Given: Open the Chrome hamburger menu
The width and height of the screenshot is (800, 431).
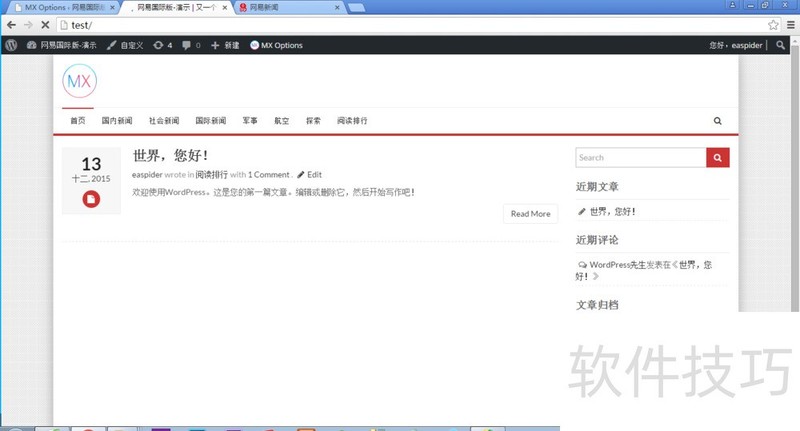Looking at the screenshot, I should click(x=791, y=25).
